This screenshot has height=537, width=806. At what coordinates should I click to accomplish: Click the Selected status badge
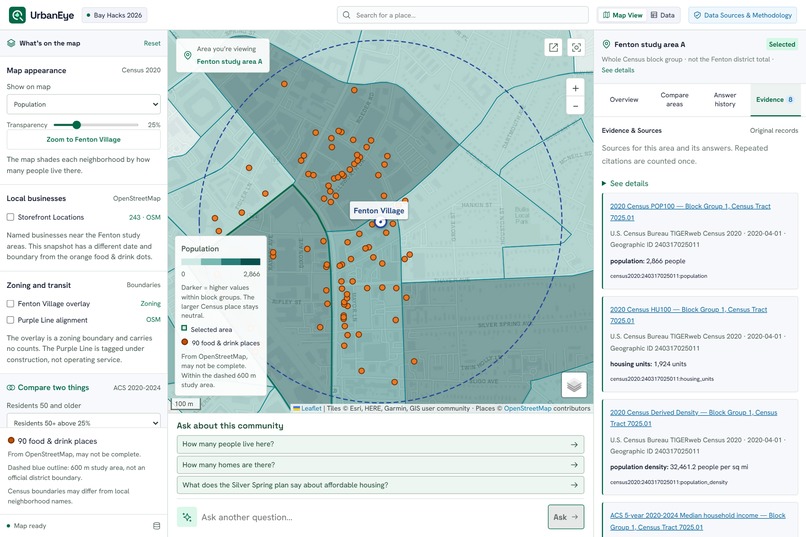pos(782,44)
